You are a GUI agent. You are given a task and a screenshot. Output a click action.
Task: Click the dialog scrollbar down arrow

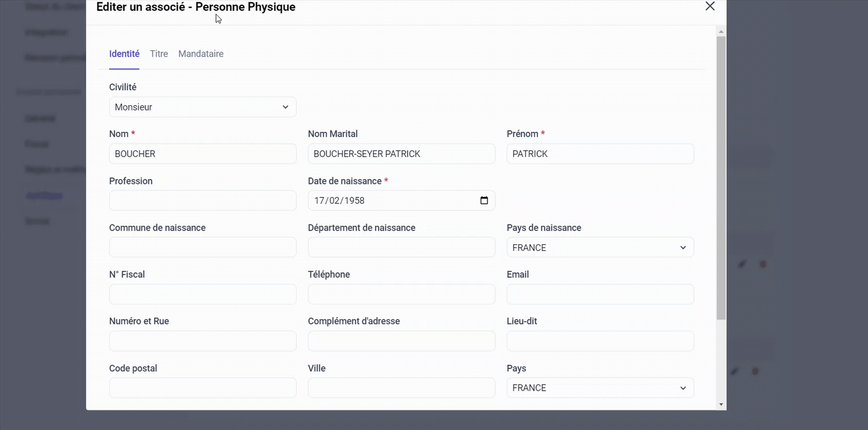pos(721,405)
